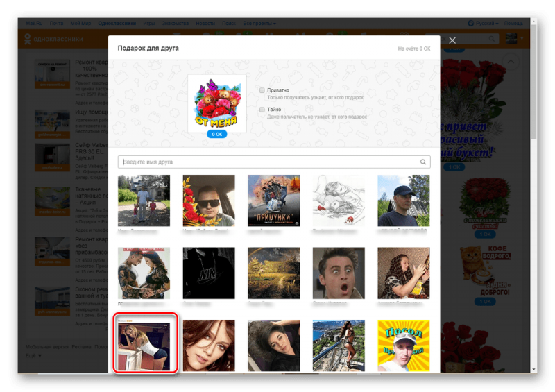
Task: Select friend with pencil sketch avatar
Action: (x=339, y=201)
